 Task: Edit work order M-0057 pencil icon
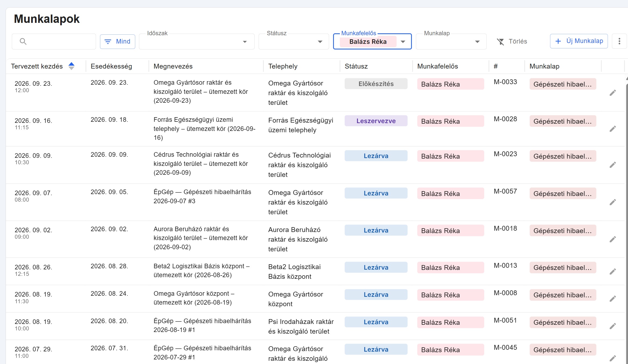tap(613, 202)
